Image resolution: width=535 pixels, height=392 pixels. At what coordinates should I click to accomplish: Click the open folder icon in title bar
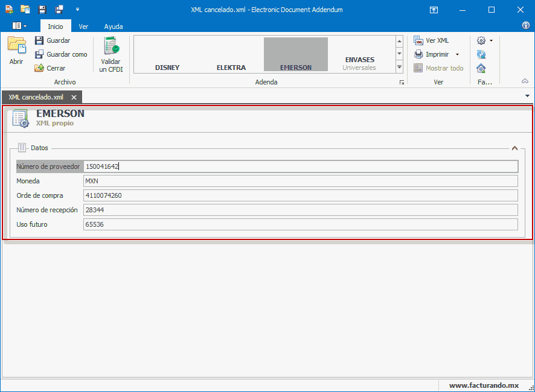click(25, 9)
